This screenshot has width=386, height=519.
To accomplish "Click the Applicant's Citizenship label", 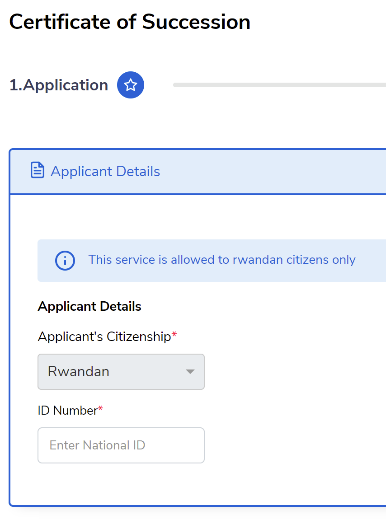I will click(x=107, y=336).
